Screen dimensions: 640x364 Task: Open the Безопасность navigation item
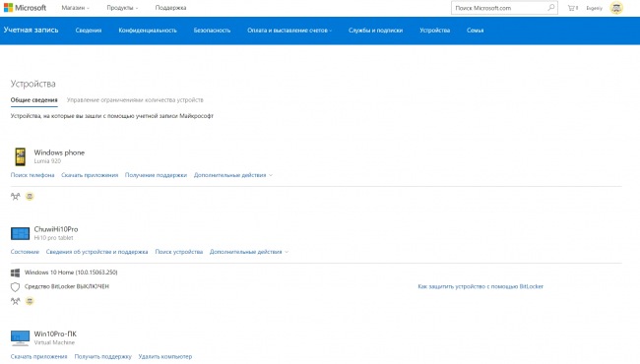212,30
